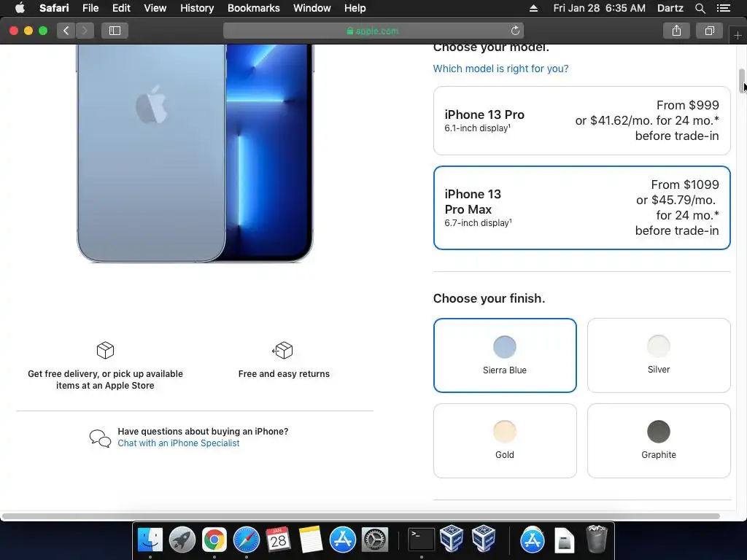Click the free delivery box icon

105,351
